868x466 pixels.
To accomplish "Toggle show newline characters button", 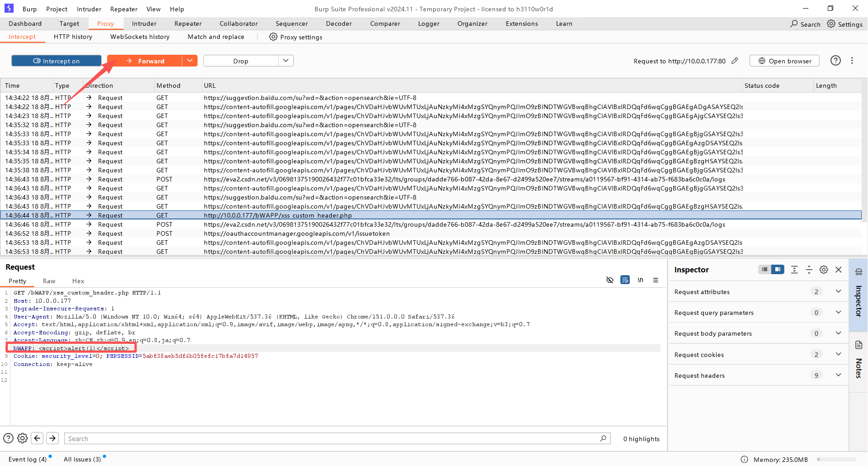I will [640, 280].
